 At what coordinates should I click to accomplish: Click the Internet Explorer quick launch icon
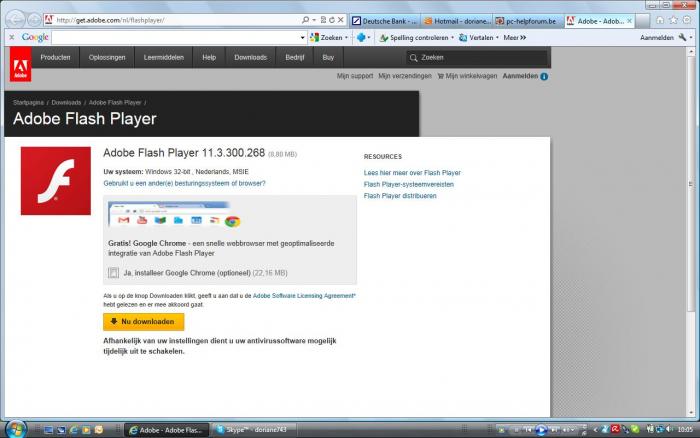tap(74, 430)
